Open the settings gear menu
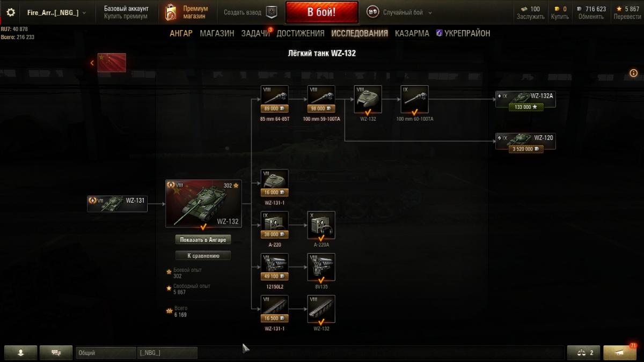The height and width of the screenshot is (362, 644). coord(10,12)
